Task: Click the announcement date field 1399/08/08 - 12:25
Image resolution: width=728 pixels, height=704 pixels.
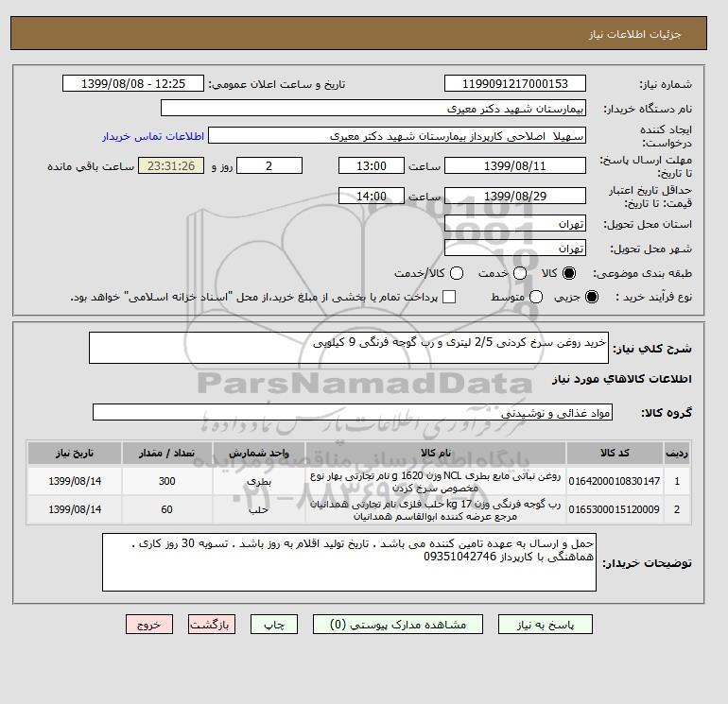Action: pyautogui.click(x=133, y=83)
